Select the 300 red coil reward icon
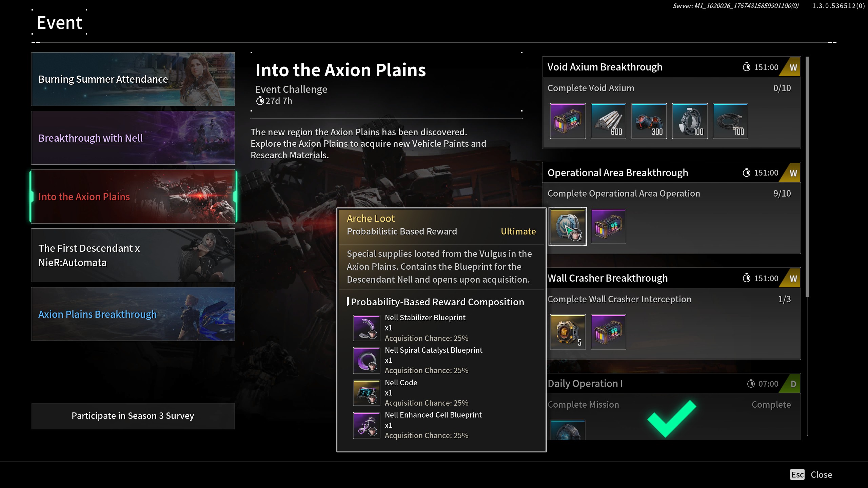 coord(649,121)
